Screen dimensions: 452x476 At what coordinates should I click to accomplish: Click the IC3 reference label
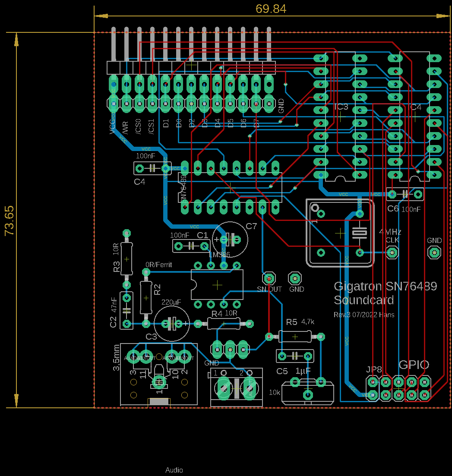341,107
